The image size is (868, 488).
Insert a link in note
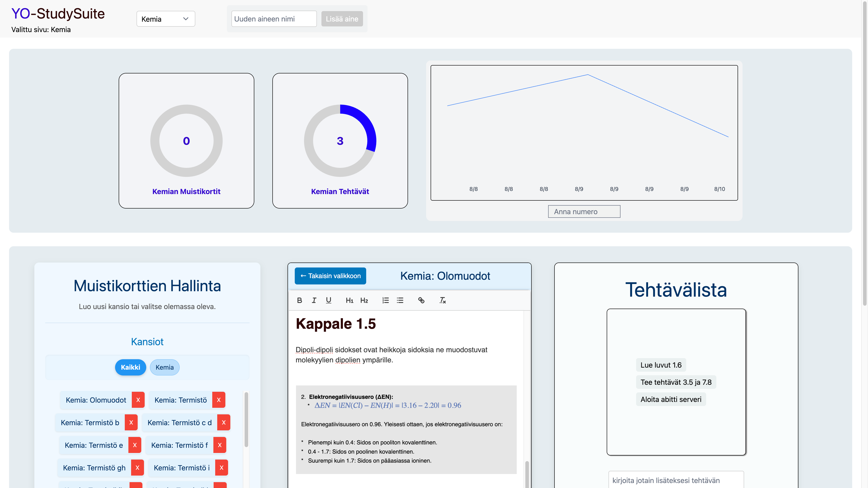[x=421, y=300]
